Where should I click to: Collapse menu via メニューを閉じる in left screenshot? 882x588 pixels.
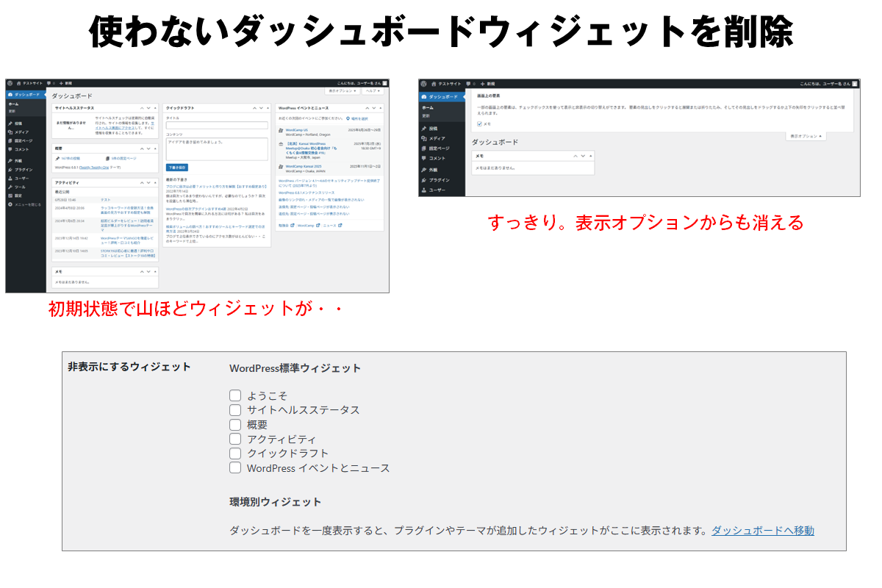pos(26,204)
